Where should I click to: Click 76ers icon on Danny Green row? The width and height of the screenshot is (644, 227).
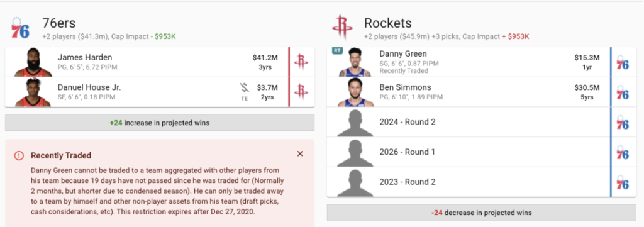pyautogui.click(x=623, y=62)
